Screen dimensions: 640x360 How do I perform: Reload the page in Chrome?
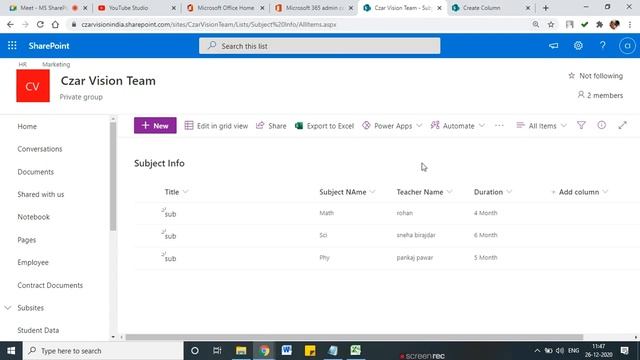pyautogui.click(x=40, y=24)
